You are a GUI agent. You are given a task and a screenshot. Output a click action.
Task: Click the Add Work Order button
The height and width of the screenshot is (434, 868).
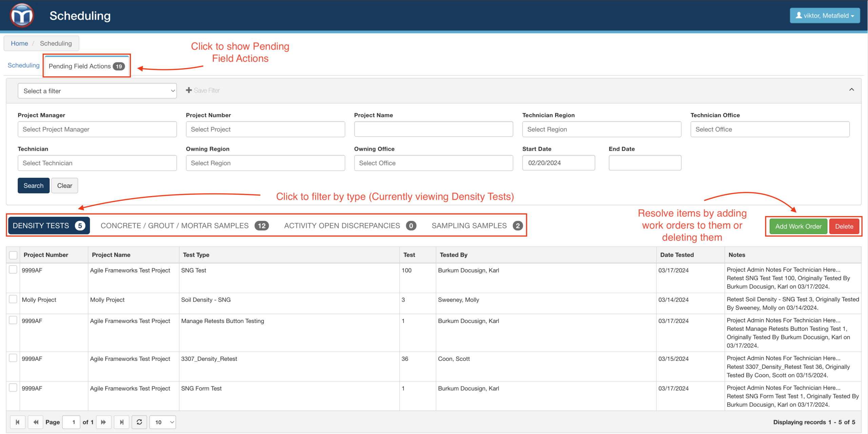(x=798, y=226)
